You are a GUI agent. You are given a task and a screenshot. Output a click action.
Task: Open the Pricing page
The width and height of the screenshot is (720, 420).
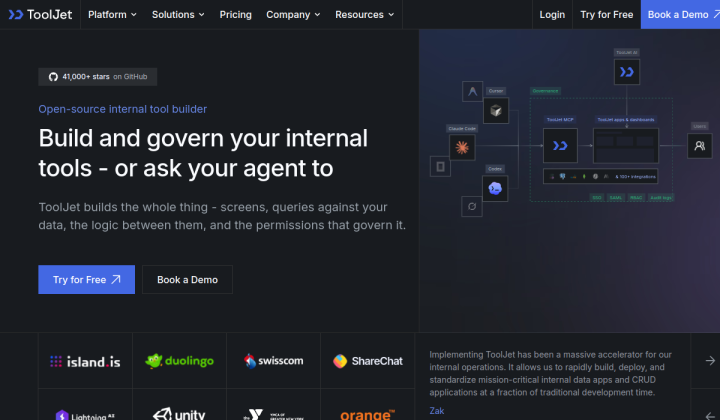coord(236,15)
